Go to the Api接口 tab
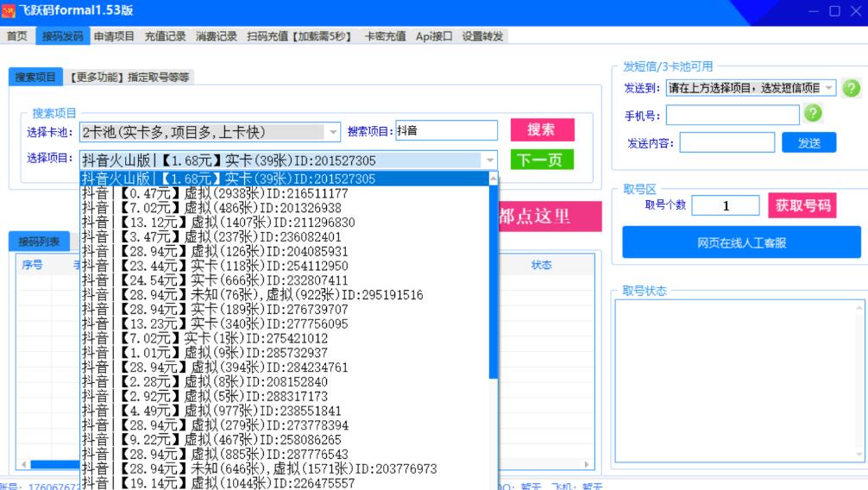Image resolution: width=868 pixels, height=490 pixels. click(x=433, y=36)
